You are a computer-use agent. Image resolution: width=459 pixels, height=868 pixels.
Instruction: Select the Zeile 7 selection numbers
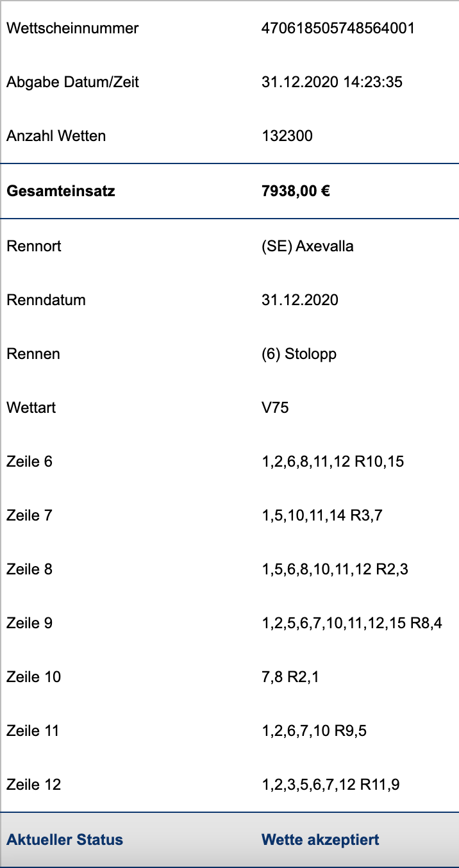322,515
